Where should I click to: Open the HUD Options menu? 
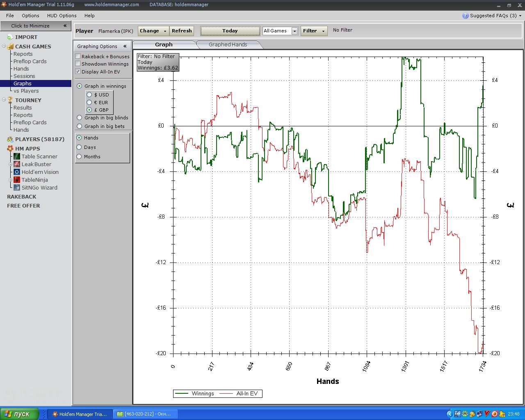(62, 16)
